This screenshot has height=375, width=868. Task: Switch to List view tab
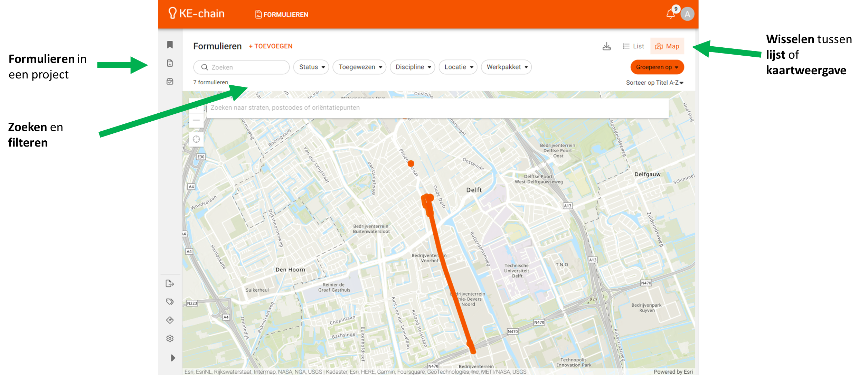[633, 46]
